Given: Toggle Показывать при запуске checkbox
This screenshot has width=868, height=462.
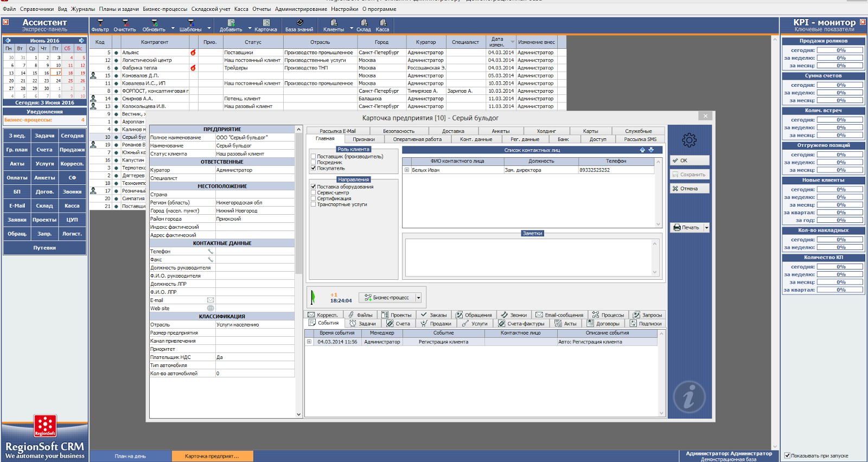Looking at the screenshot, I should coord(787,456).
